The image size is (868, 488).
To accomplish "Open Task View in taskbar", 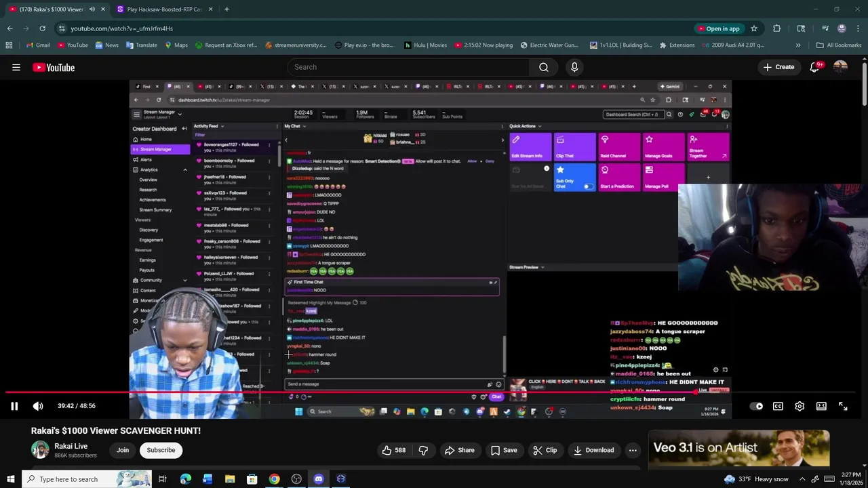I will 163,479.
